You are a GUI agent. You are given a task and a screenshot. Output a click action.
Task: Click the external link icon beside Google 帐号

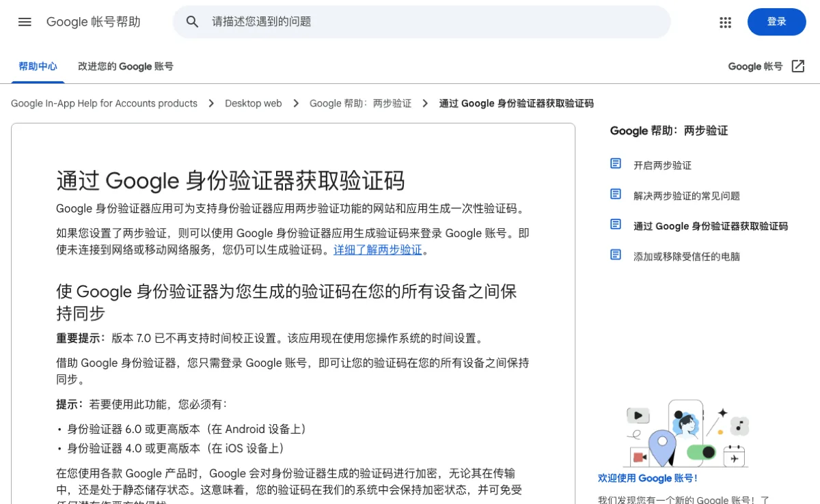(x=798, y=66)
